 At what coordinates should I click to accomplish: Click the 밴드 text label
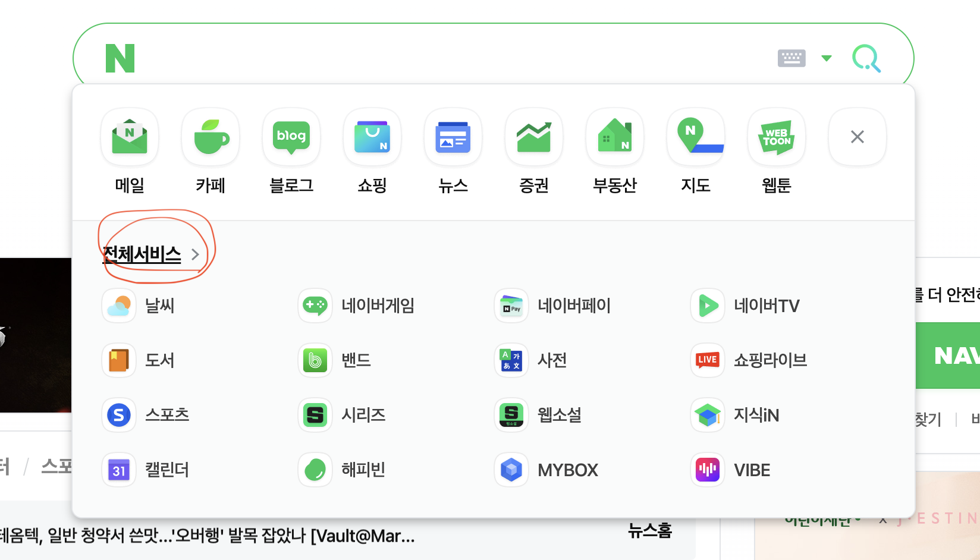pos(356,360)
